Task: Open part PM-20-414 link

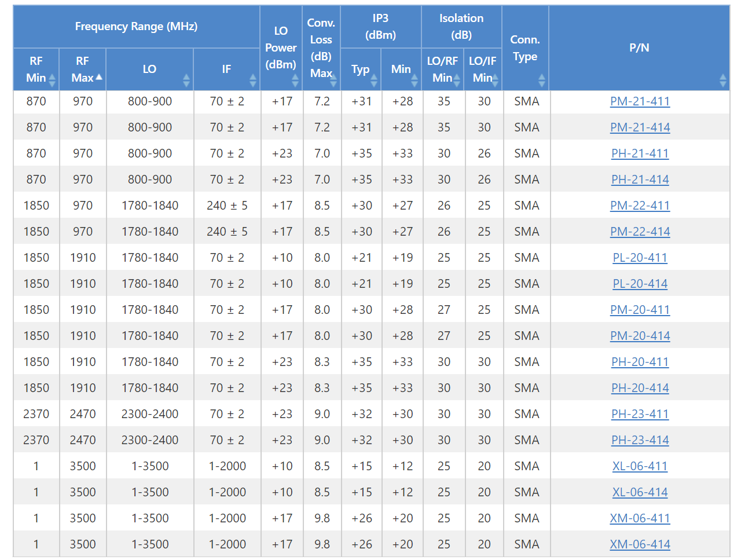Action: (x=640, y=336)
